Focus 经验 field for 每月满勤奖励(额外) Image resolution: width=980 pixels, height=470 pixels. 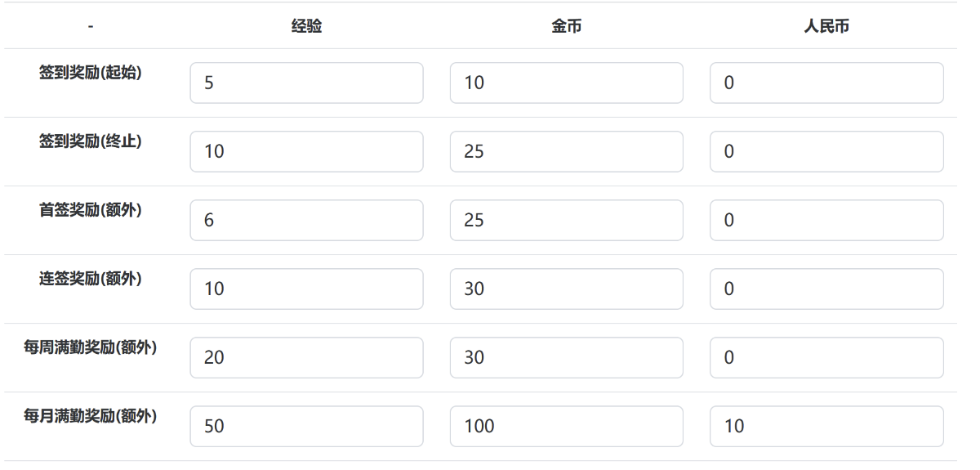click(x=306, y=426)
